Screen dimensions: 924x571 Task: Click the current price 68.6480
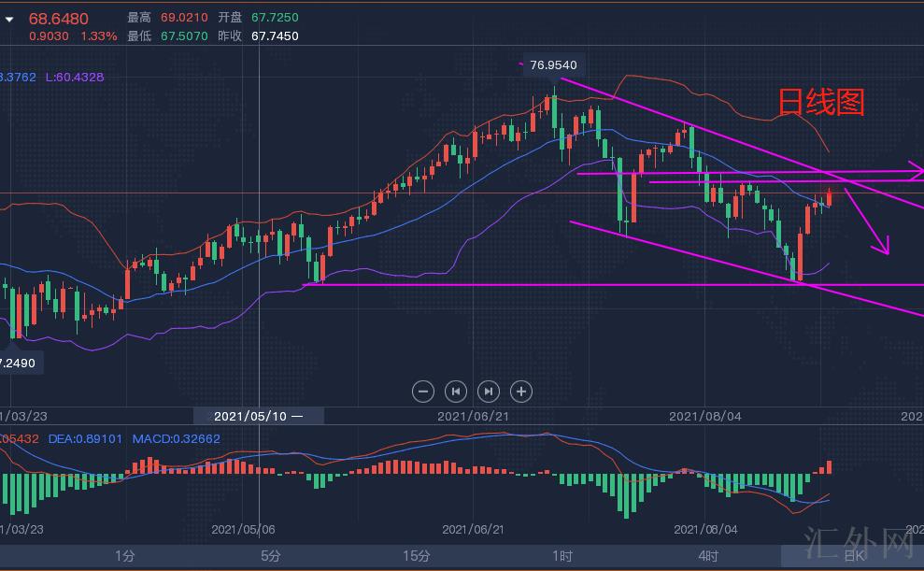pos(59,19)
